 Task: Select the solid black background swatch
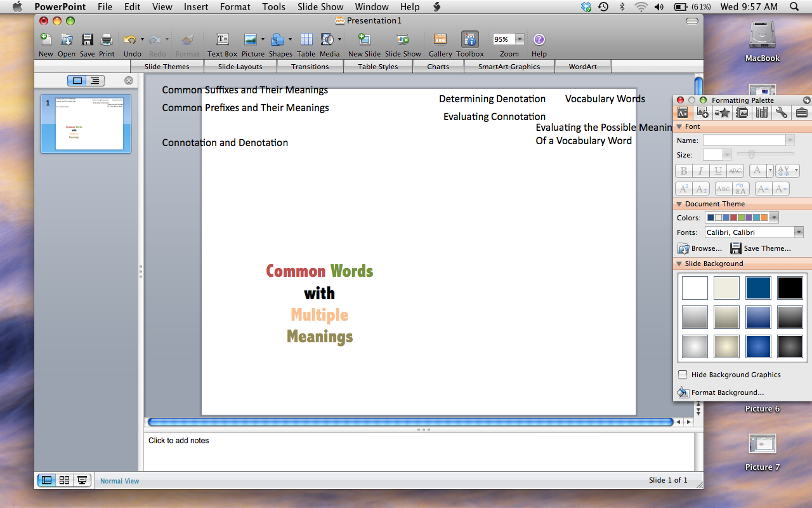790,288
